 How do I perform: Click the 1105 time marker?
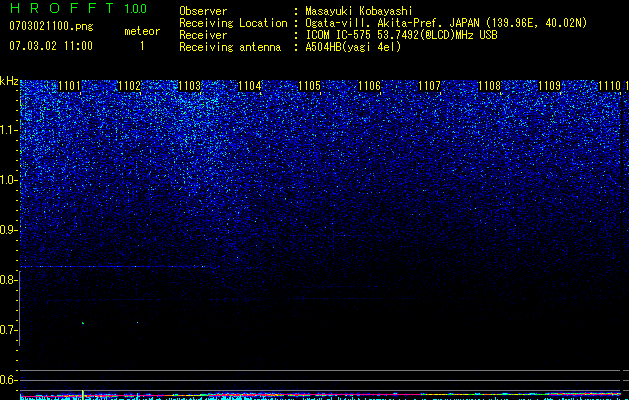(309, 85)
